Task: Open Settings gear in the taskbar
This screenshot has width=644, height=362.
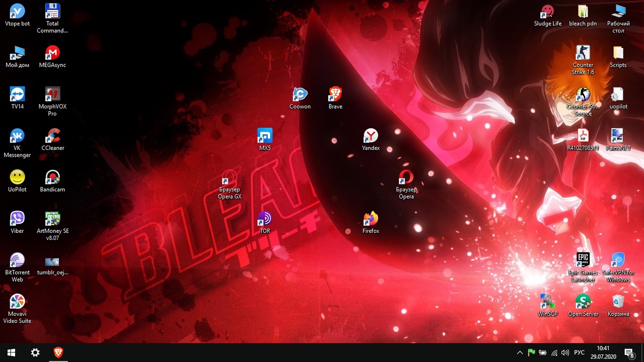Action: click(35, 352)
